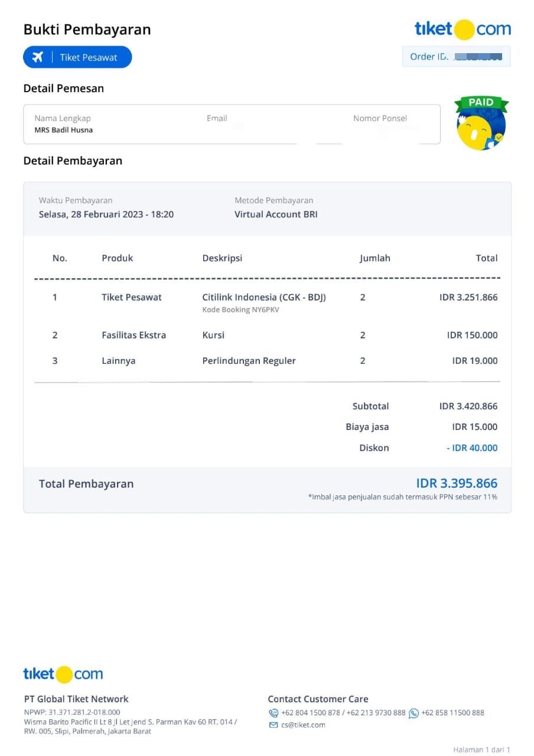Image resolution: width=534 pixels, height=756 pixels.
Task: Open the cs@tiket.com email link
Action: pos(303,725)
